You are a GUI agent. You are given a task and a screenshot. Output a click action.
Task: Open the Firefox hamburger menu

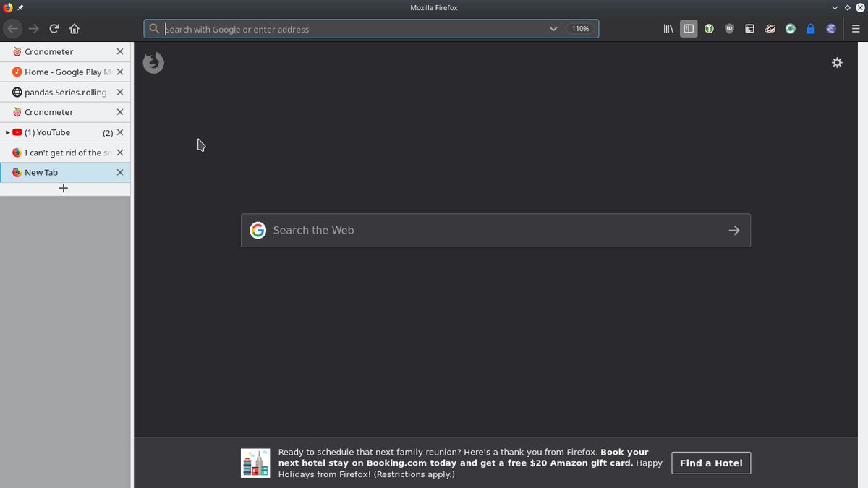point(856,29)
